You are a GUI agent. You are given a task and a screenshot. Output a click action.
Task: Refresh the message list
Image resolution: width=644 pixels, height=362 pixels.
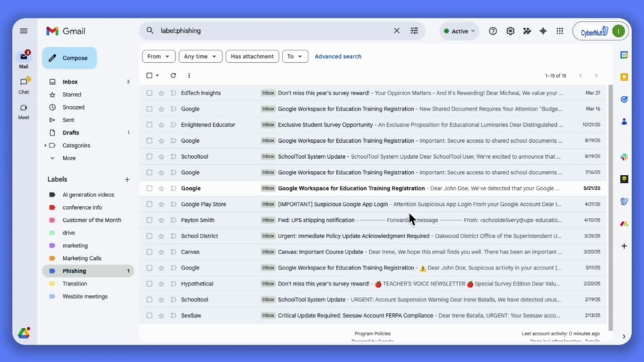click(173, 76)
